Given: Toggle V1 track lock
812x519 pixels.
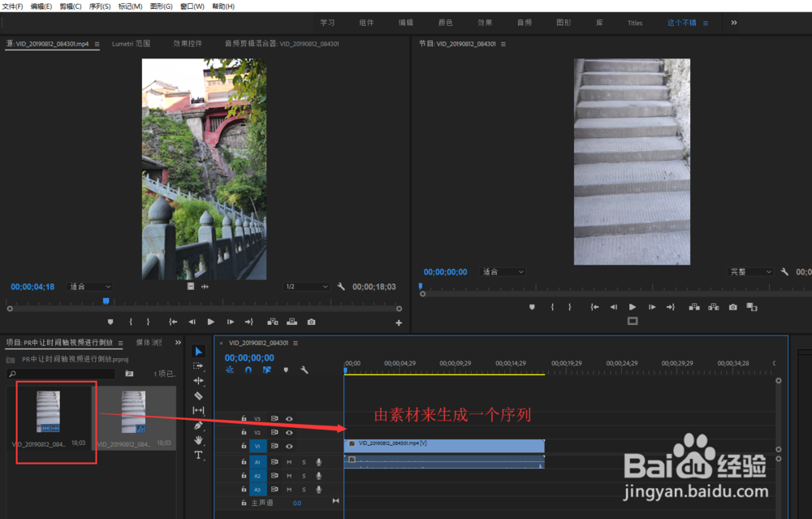Looking at the screenshot, I should tap(244, 446).
